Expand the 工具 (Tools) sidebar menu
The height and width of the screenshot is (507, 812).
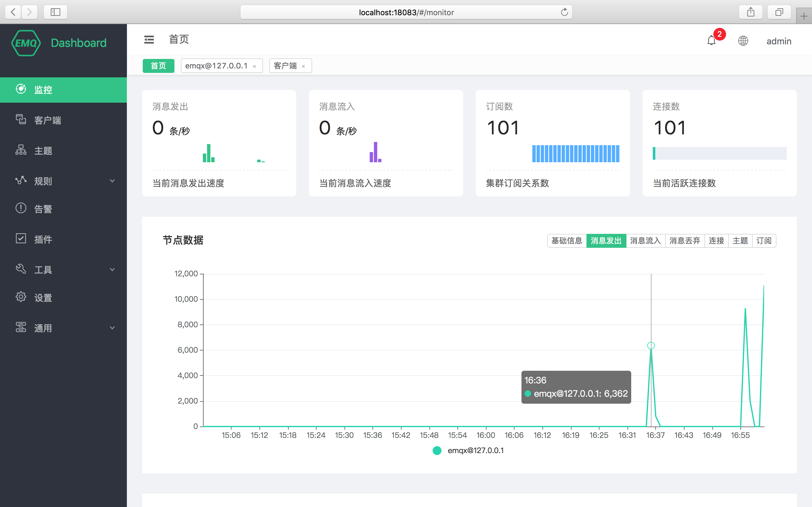[42, 269]
